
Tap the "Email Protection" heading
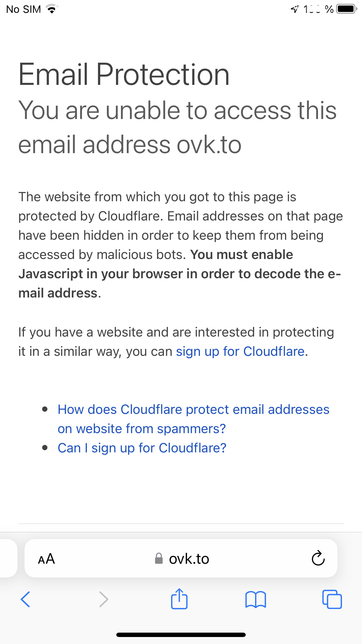point(124,75)
